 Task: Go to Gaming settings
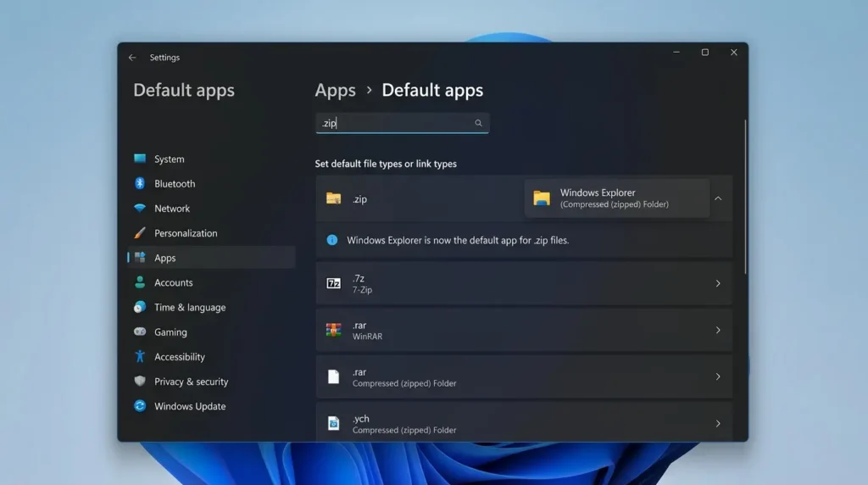tap(211, 332)
